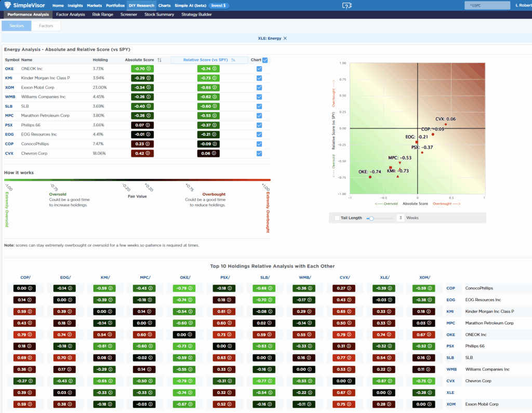Switch to the Factors tab
This screenshot has width=532, height=413.
[x=46, y=25]
